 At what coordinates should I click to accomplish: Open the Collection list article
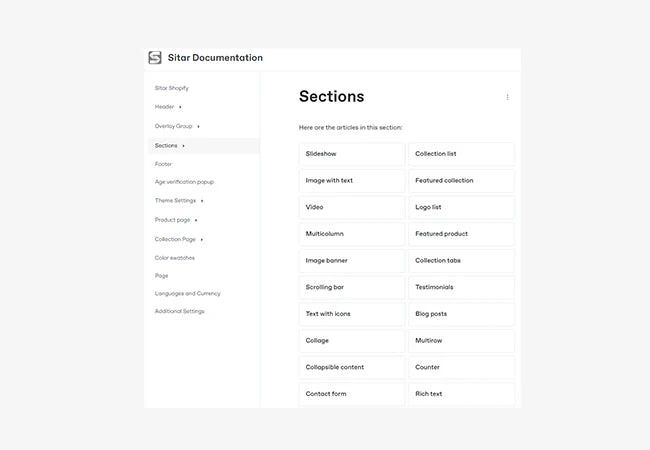pyautogui.click(x=461, y=154)
